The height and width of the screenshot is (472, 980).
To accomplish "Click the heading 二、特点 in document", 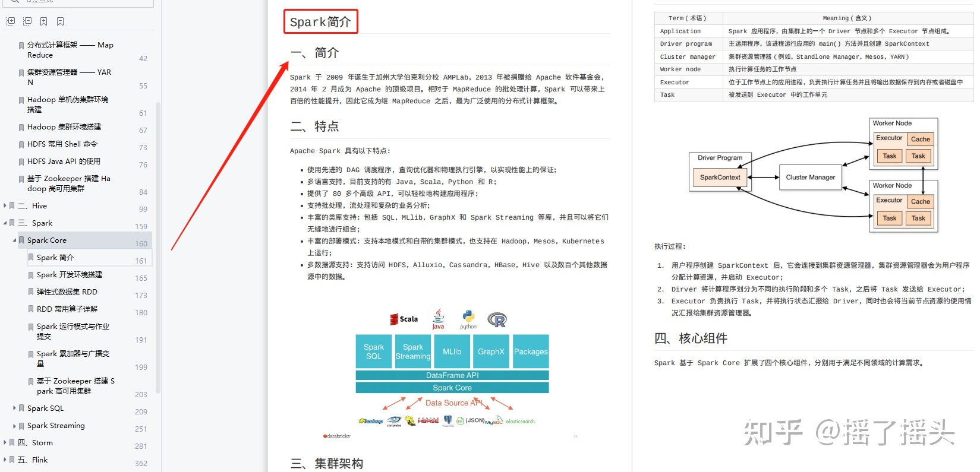I will click(314, 126).
